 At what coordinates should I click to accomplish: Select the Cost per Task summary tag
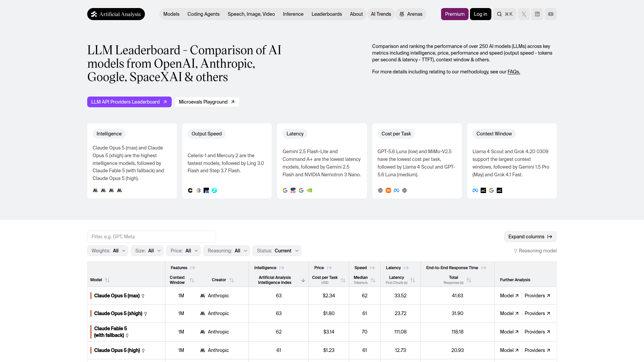point(396,134)
